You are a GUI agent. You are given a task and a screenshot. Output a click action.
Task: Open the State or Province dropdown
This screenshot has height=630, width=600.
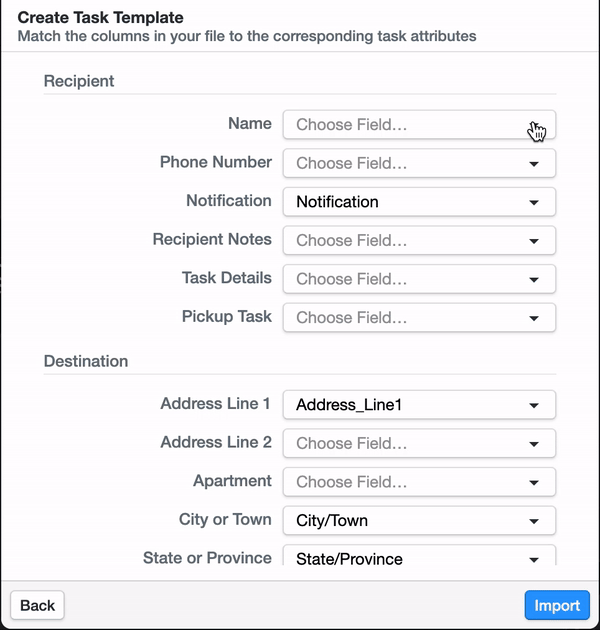click(419, 555)
